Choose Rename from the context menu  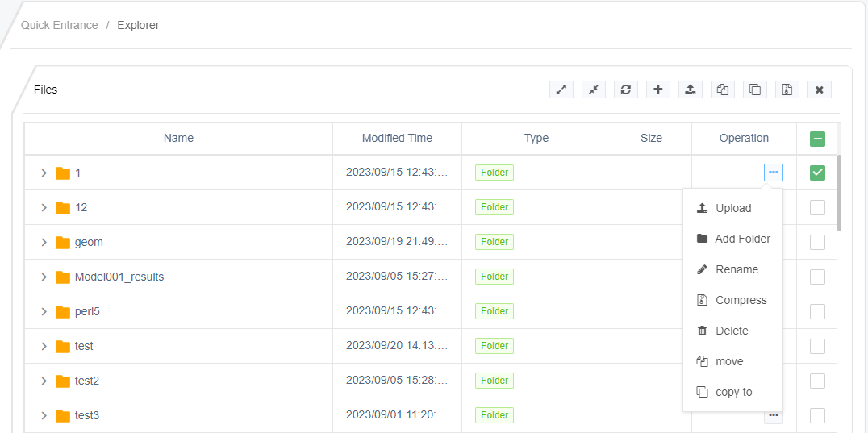tap(733, 270)
